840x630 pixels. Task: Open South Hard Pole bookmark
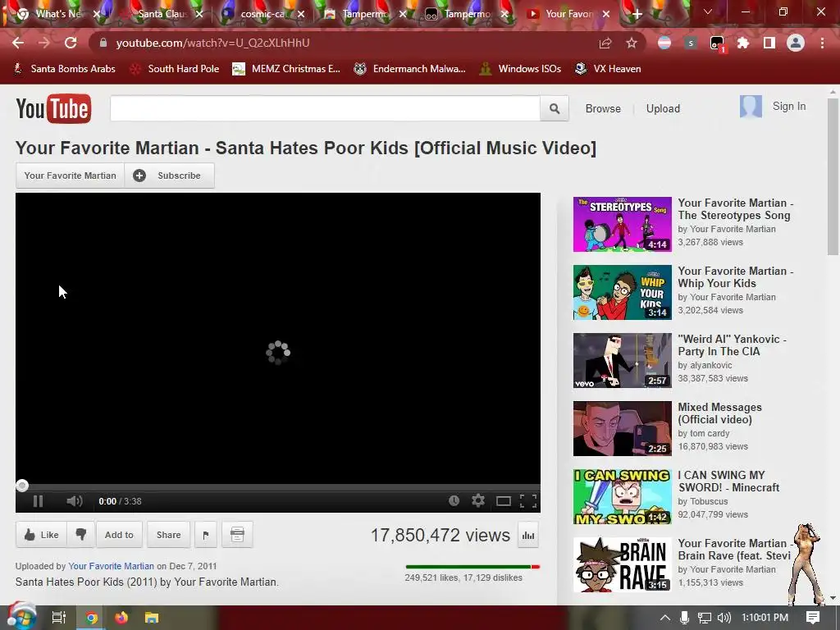175,69
